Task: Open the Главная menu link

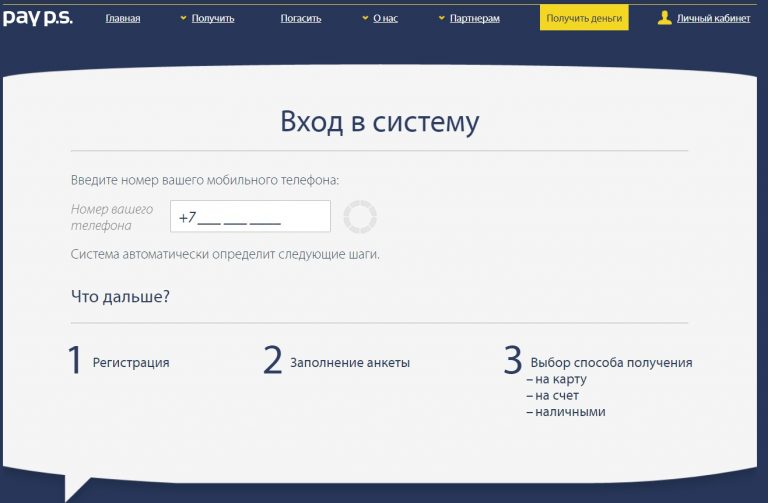Action: click(123, 19)
